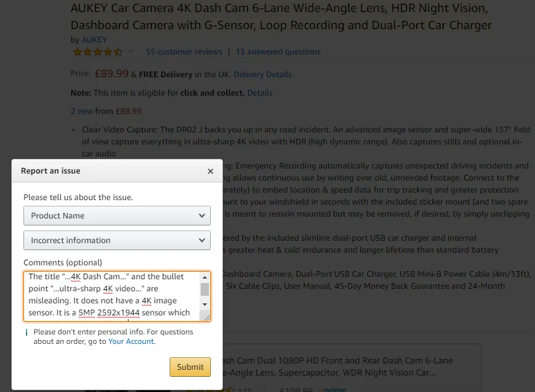Expand the star rating breakdown chevron
Viewport: 535px width, 392px height.
tap(131, 52)
